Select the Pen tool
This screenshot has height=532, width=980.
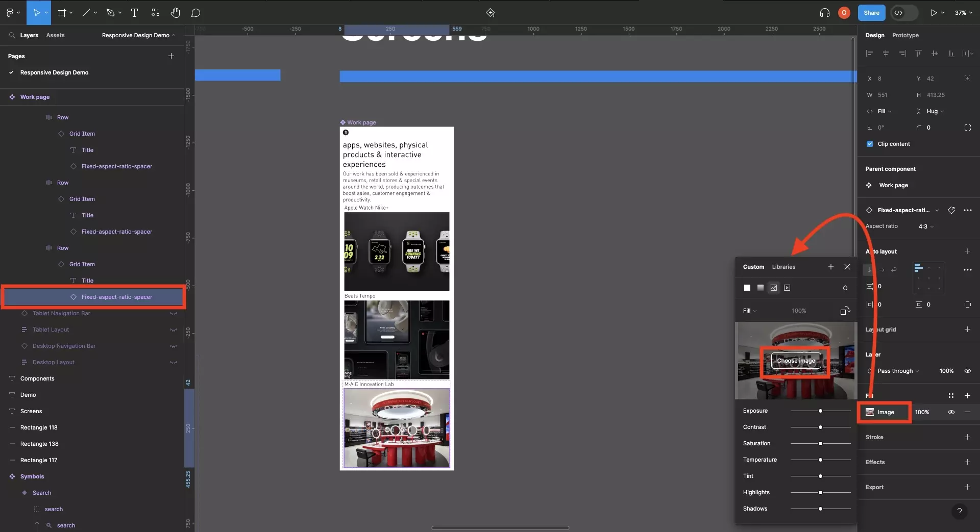point(110,12)
